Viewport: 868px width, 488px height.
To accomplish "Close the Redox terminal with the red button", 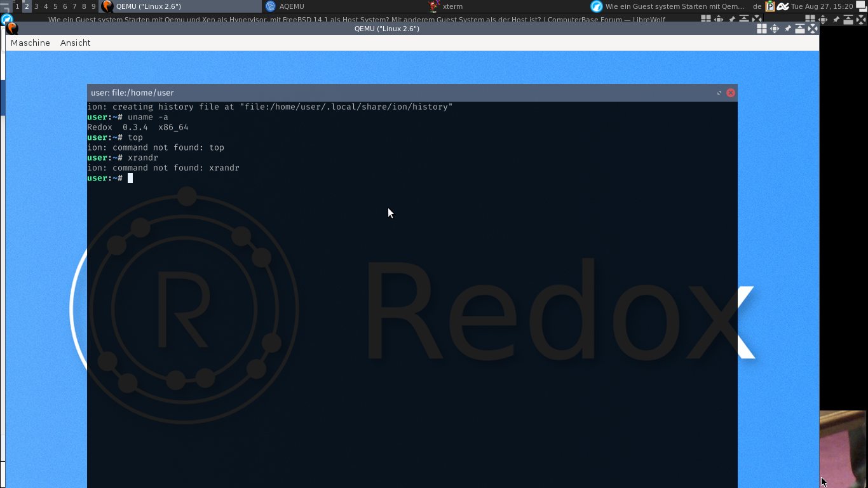I will point(731,93).
